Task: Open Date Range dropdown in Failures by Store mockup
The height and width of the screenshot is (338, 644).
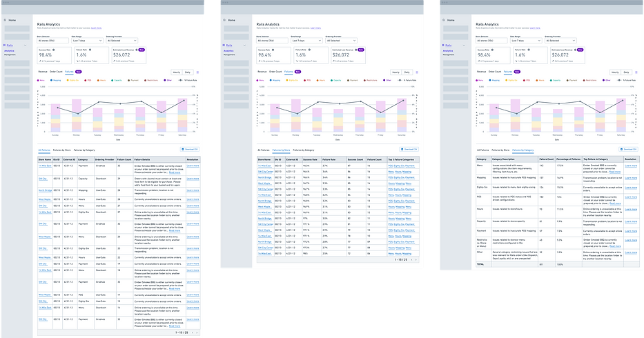Action: (x=306, y=41)
